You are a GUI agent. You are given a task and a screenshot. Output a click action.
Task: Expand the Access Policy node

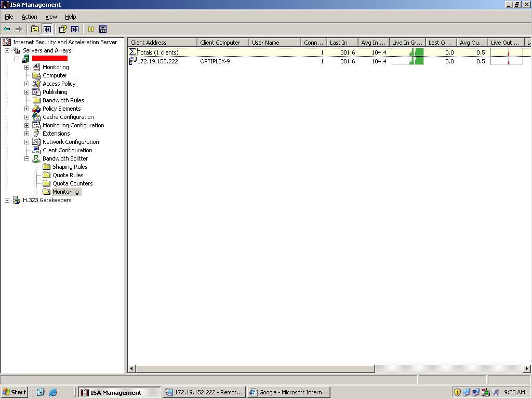point(26,84)
